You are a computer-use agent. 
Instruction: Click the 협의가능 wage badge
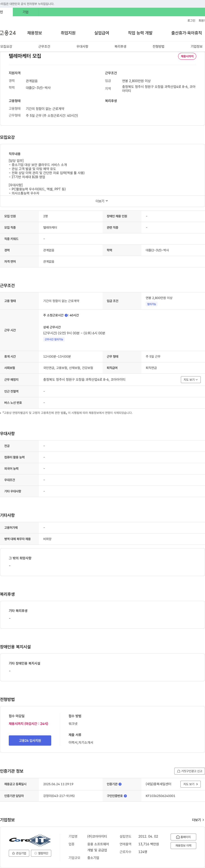click(151, 304)
